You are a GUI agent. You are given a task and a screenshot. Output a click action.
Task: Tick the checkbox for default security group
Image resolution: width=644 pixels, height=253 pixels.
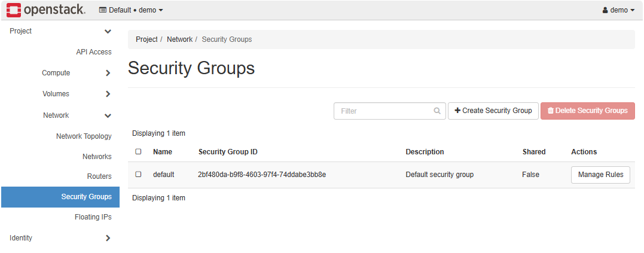click(x=138, y=175)
